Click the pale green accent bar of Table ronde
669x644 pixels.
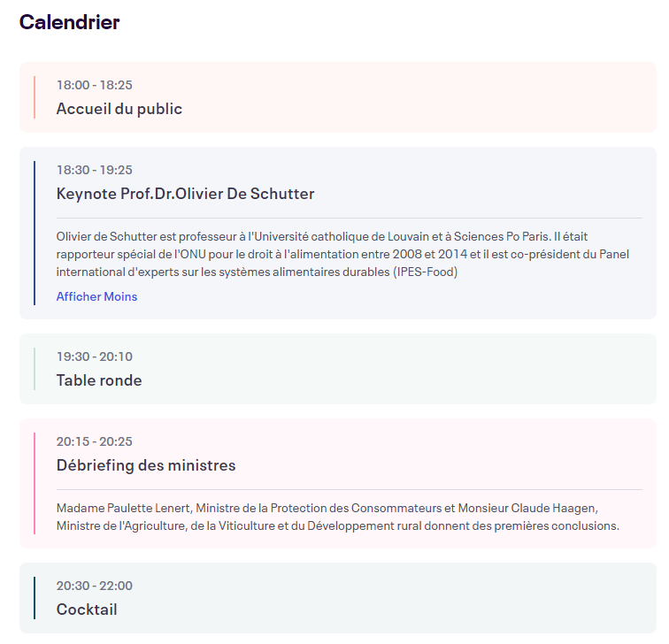click(35, 369)
